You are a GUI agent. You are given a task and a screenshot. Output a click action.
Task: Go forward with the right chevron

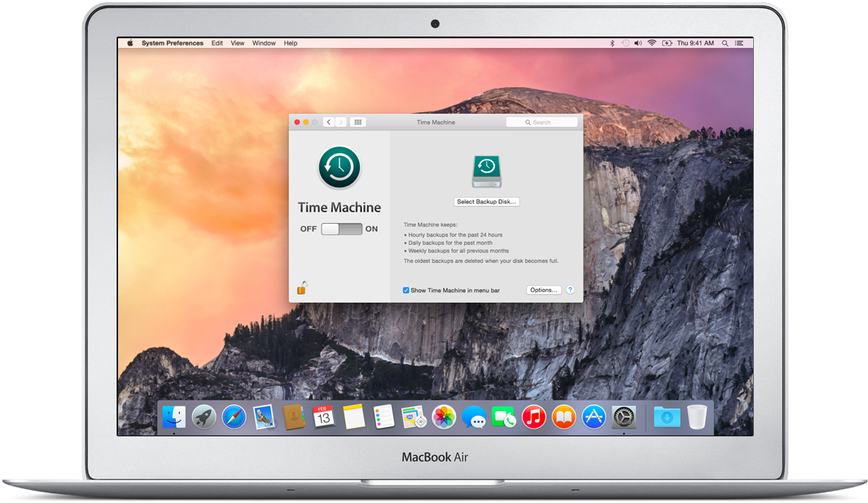pyautogui.click(x=341, y=122)
